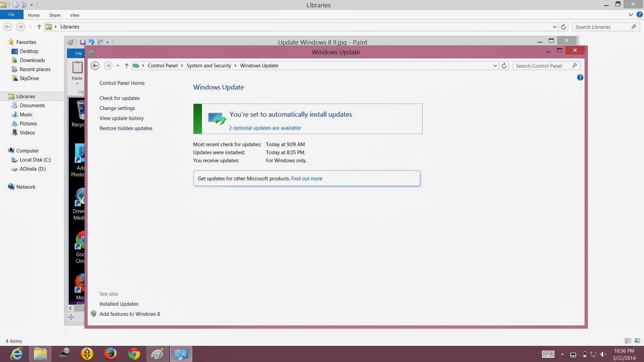Click Windows Update back arrow button
Image resolution: width=644 pixels, height=362 pixels.
[x=95, y=66]
